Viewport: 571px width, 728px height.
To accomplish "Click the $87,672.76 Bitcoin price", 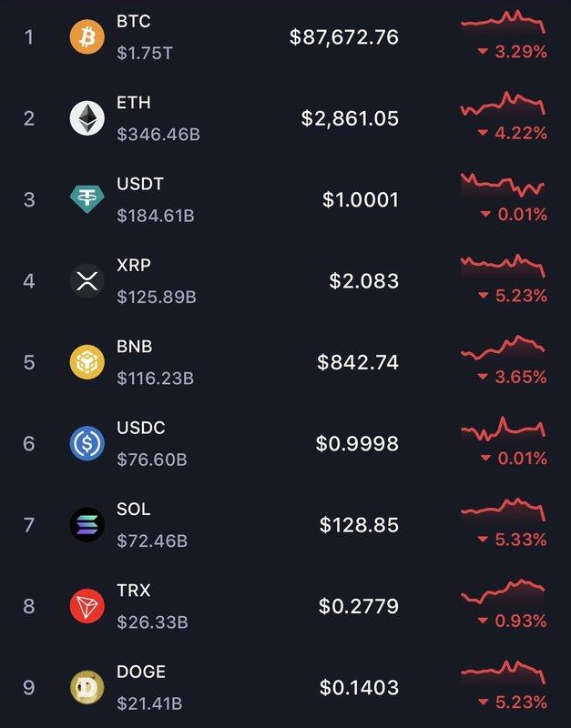I will (344, 37).
